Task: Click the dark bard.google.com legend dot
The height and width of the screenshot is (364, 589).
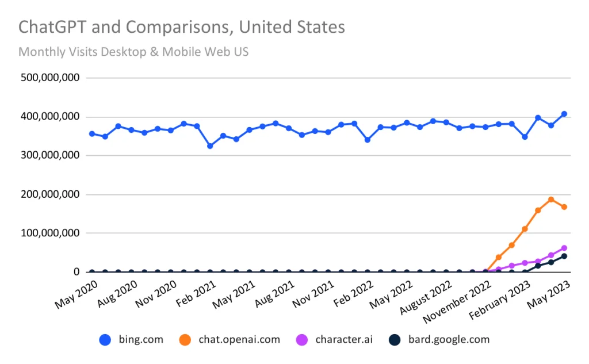Action: tap(395, 340)
